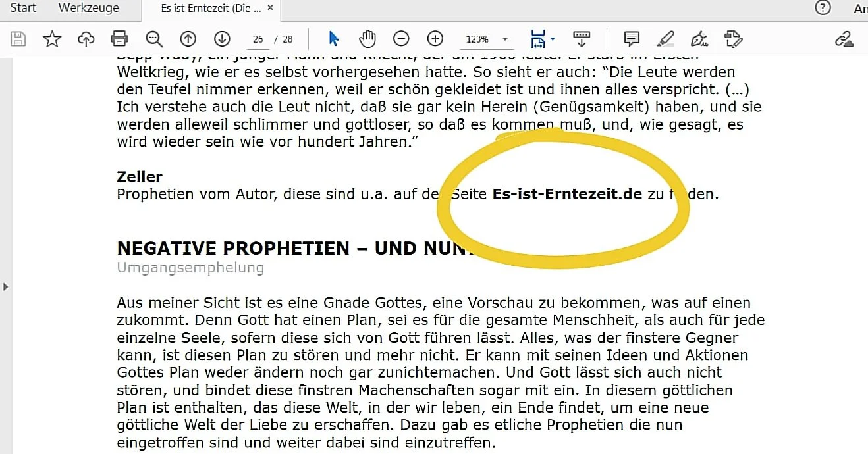Image resolution: width=868 pixels, height=454 pixels.
Task: Zoom in with the plus circle icon
Action: click(x=435, y=39)
